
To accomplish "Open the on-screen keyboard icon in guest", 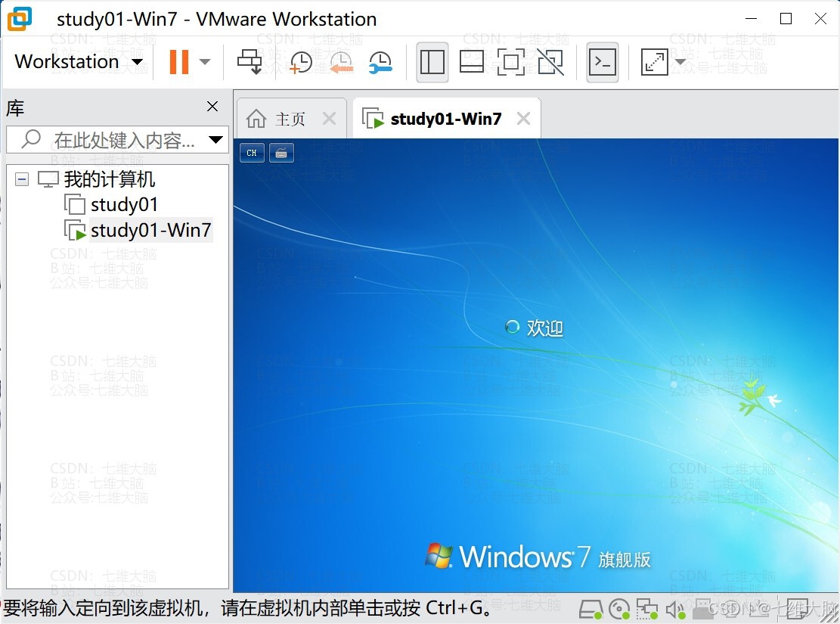I will (x=281, y=153).
